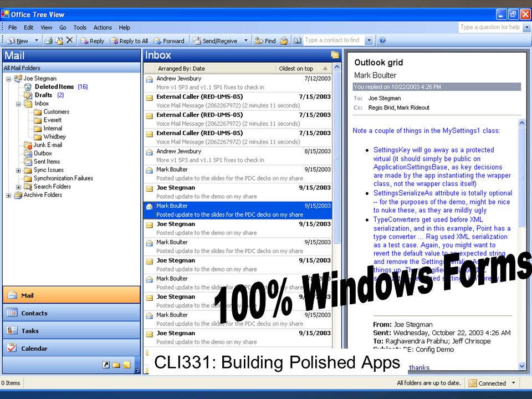
Task: Expand the Sync Issues folder
Action: pos(19,170)
